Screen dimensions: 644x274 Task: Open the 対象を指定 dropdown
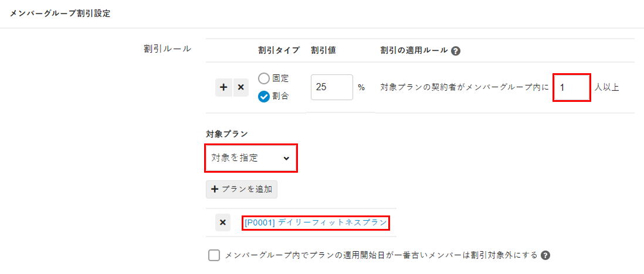pyautogui.click(x=250, y=158)
